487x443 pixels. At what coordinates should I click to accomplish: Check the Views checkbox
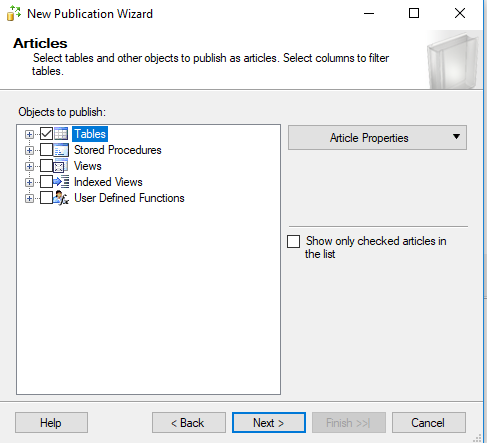(x=46, y=166)
